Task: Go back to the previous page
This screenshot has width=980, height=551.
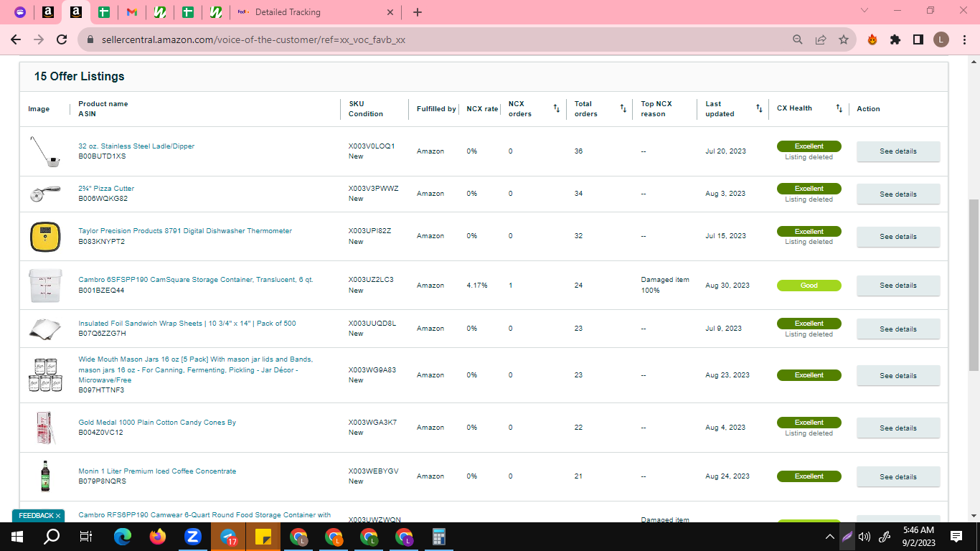Action: (16, 39)
